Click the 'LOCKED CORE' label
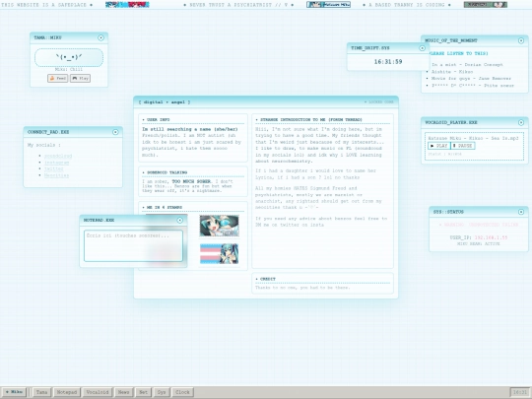 pos(379,102)
